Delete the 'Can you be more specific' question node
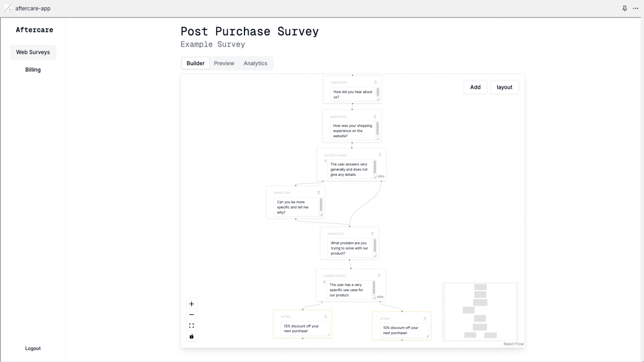Screen dimensions: 644x362 point(318,192)
